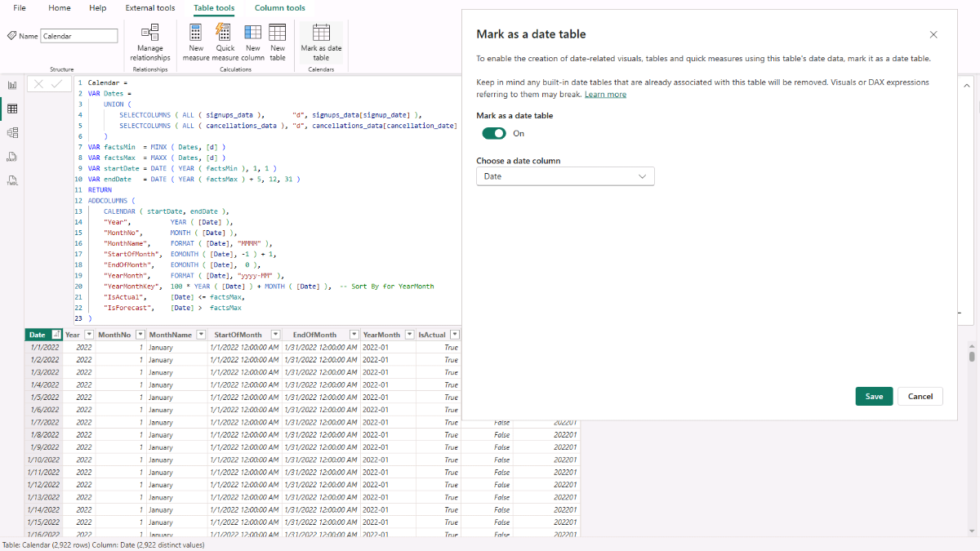Open the MonthName column filter dropdown
The image size is (980, 551).
200,335
